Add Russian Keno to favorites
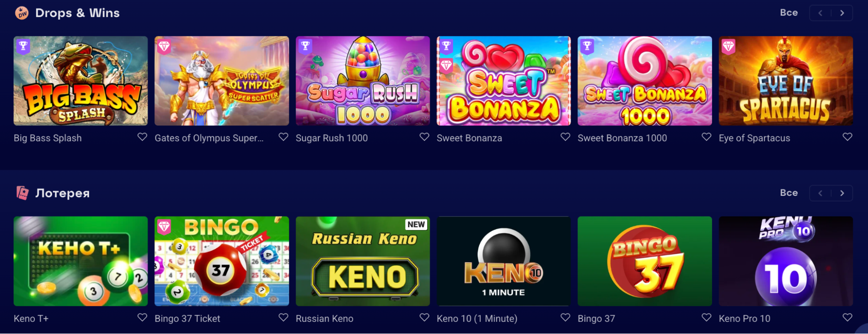This screenshot has height=334, width=868. [424, 317]
